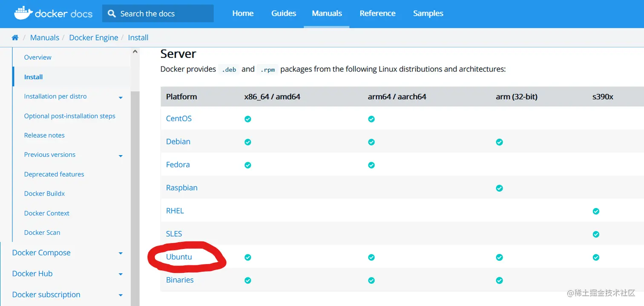Click Debian x86_64 checkmark icon
Viewport: 644px width, 306px height.
(248, 142)
